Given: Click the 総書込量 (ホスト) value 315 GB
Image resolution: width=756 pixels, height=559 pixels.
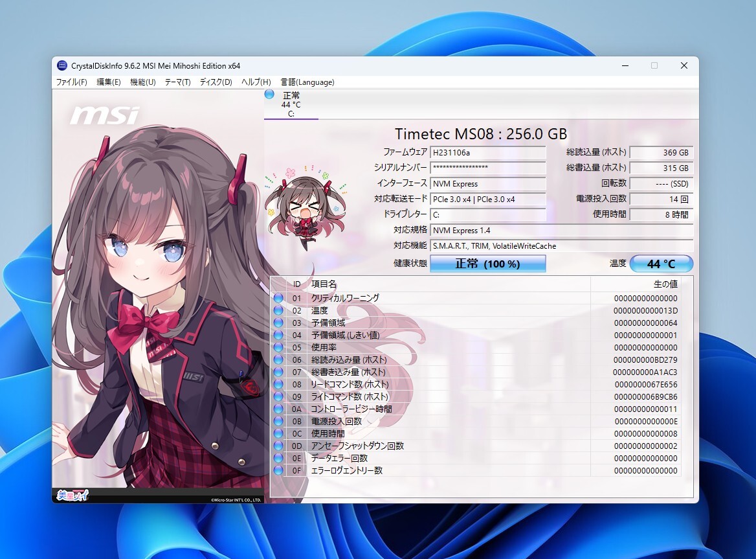Looking at the screenshot, I should [661, 168].
